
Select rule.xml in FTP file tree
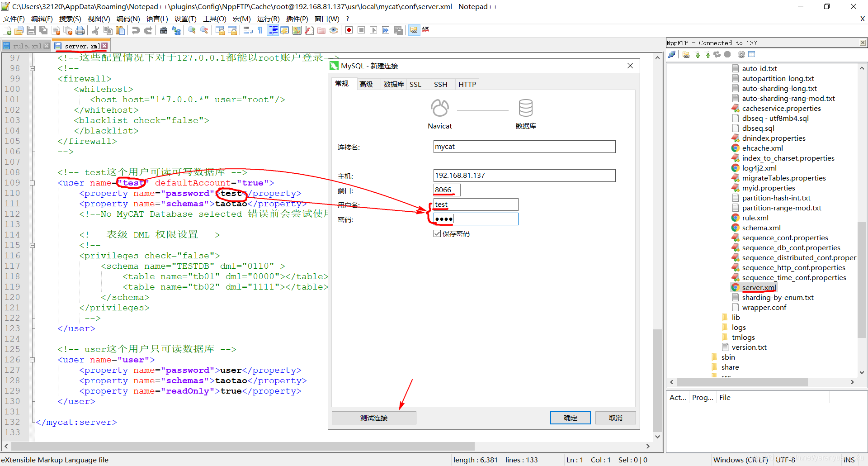755,218
